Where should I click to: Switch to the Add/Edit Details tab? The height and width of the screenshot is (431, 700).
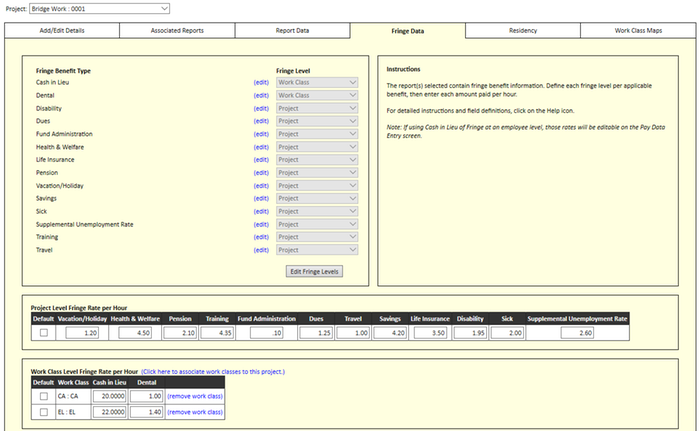coord(62,31)
